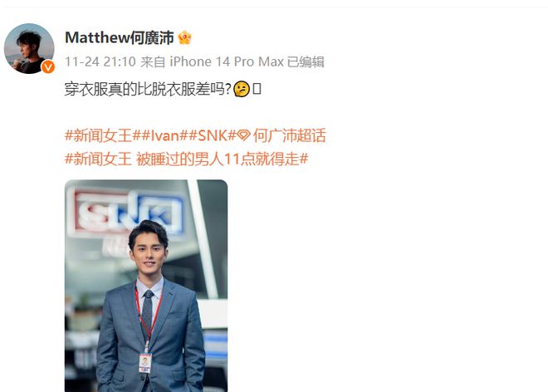This screenshot has width=548, height=392.
Task: Click the orange V verified badge
Action: tap(48, 66)
